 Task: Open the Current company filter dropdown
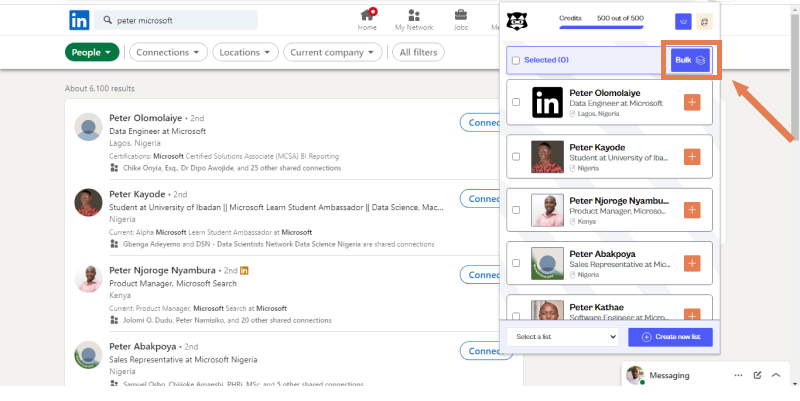[333, 52]
